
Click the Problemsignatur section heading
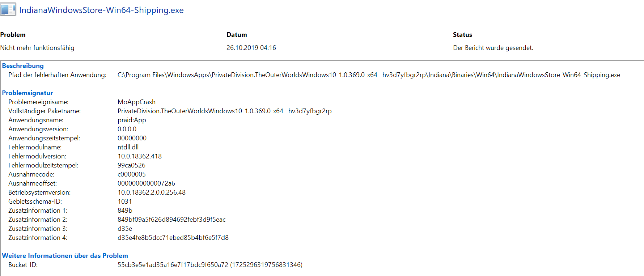(x=27, y=93)
